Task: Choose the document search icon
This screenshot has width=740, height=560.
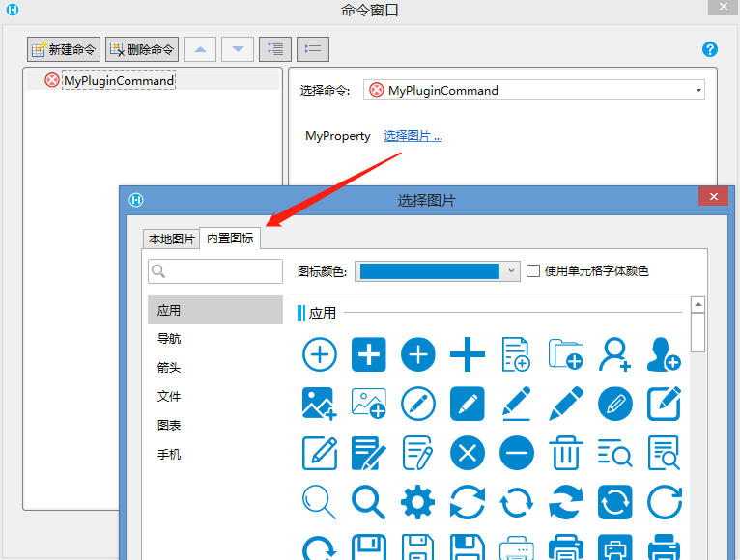Action: tap(664, 454)
